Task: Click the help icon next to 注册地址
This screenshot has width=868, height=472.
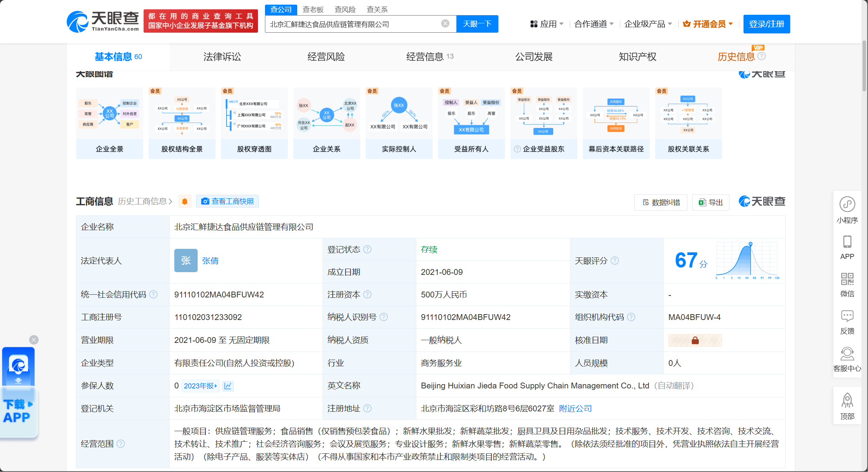Action: click(x=367, y=408)
